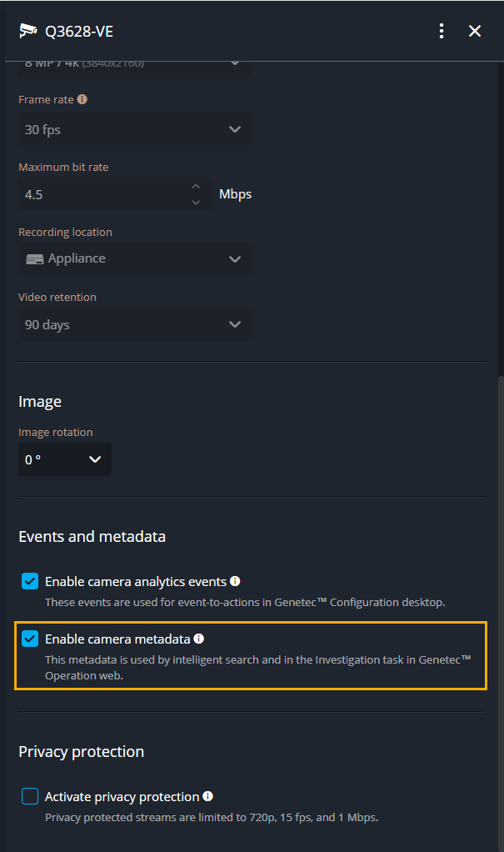504x852 pixels.
Task: Activate privacy protection
Action: pos(30,796)
